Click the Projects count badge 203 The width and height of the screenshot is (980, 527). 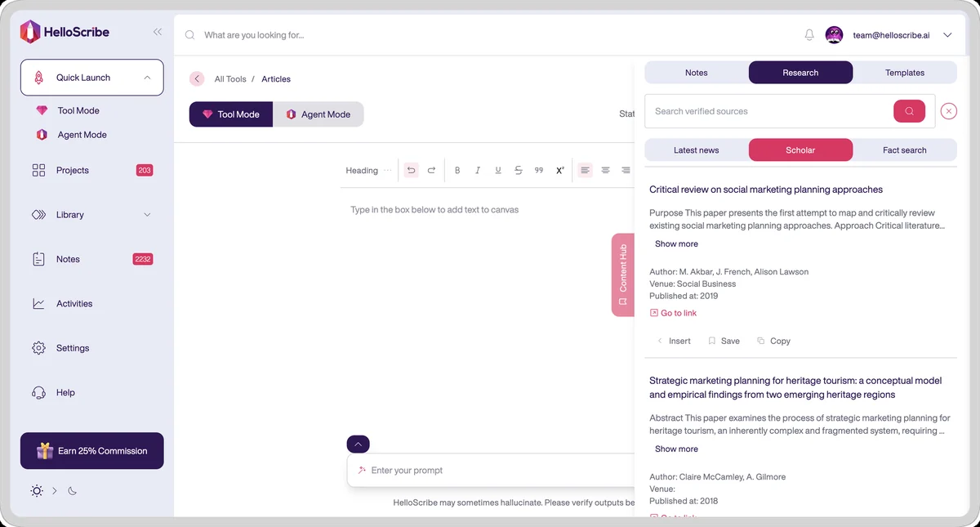coord(145,171)
